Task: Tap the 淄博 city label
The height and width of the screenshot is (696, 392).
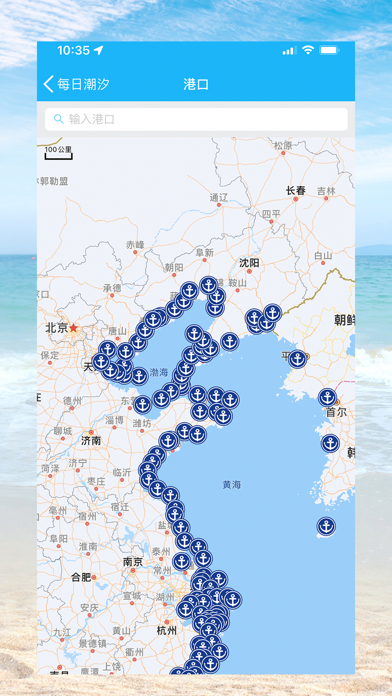Action: [114, 420]
